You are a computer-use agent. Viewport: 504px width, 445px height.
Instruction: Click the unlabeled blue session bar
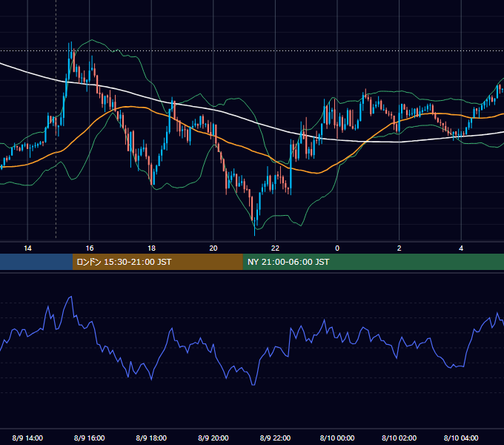(36, 262)
